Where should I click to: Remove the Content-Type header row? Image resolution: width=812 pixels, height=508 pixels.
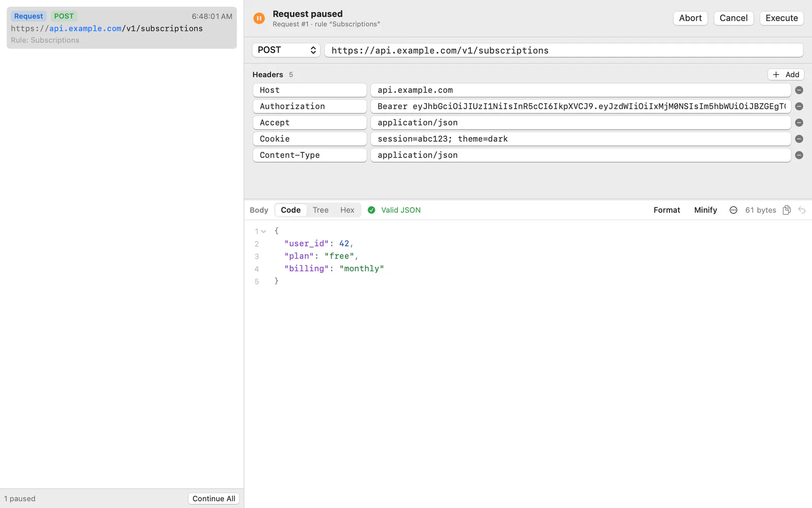pos(799,155)
